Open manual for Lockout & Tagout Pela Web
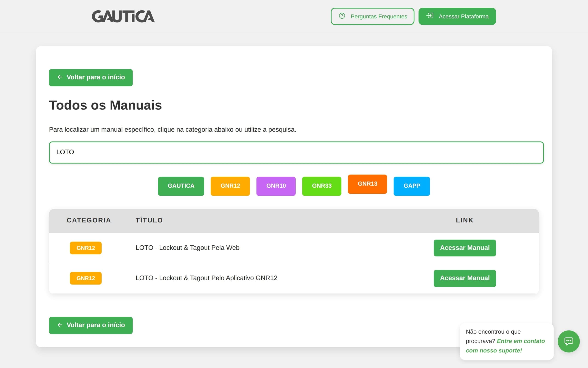 [x=465, y=248]
